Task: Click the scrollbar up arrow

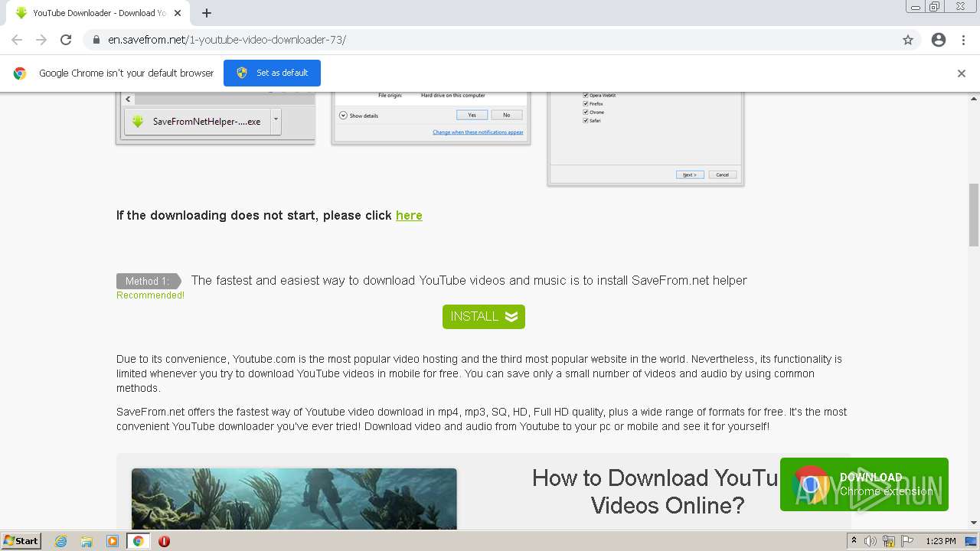Action: [x=974, y=98]
